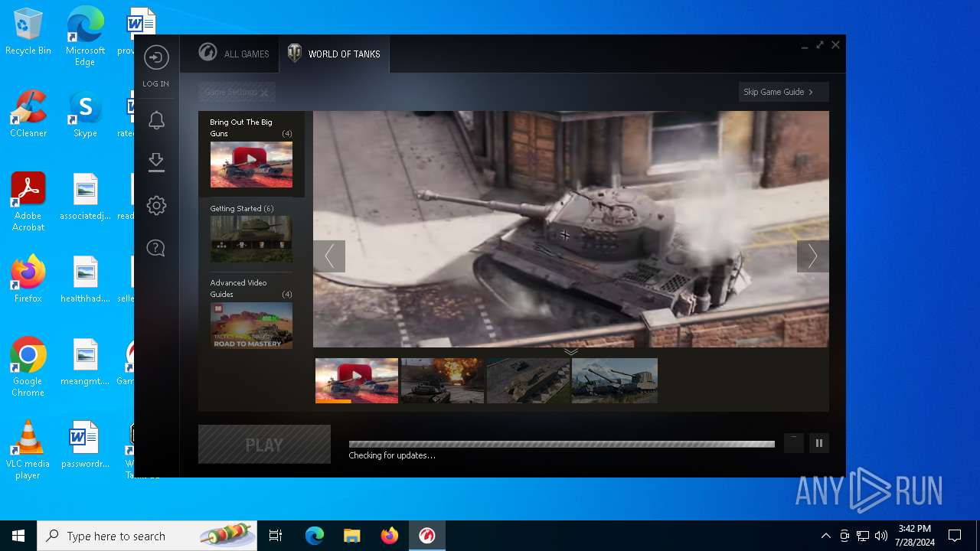This screenshot has width=980, height=551.
Task: Collapse video panel with down chevron
Action: (x=571, y=352)
